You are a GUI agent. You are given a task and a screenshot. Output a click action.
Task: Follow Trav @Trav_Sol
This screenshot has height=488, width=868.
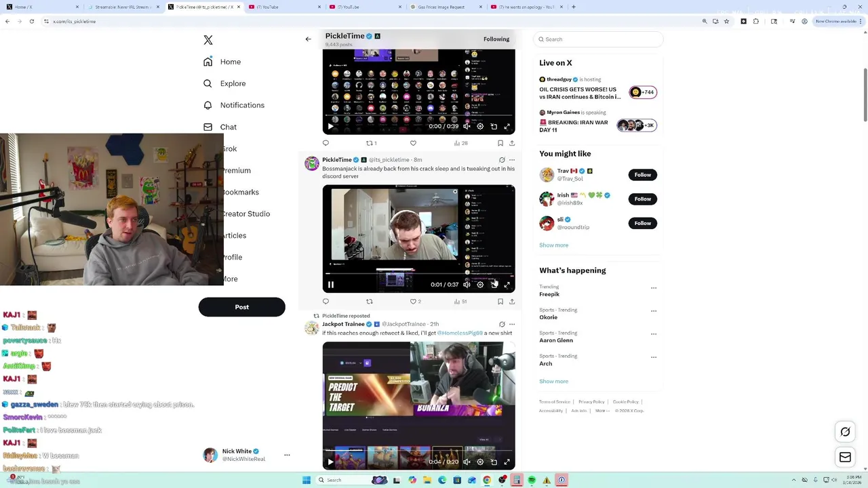coord(643,175)
